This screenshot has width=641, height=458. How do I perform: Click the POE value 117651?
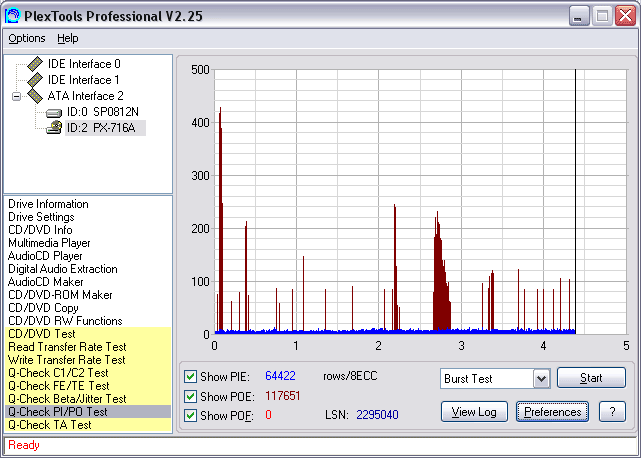point(282,396)
